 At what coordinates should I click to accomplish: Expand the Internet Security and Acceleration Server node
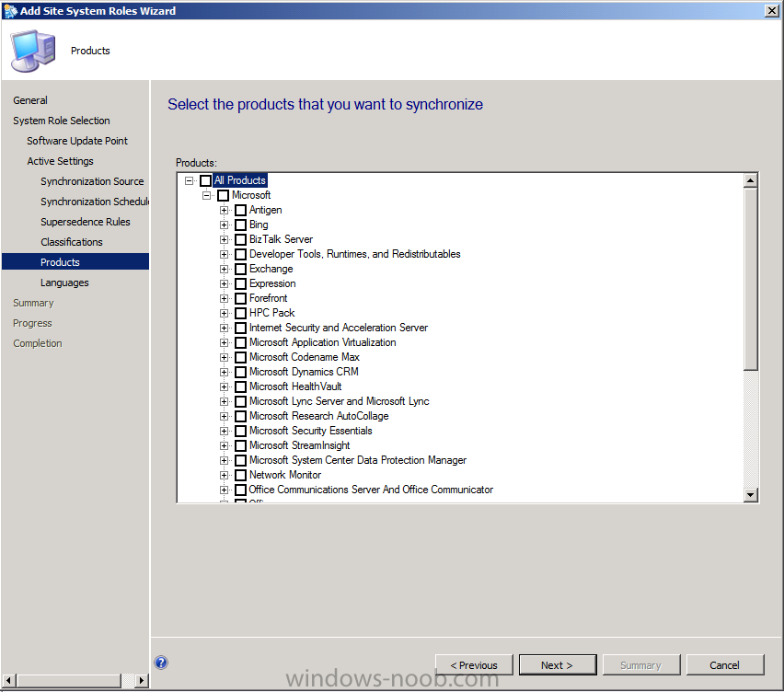click(224, 328)
